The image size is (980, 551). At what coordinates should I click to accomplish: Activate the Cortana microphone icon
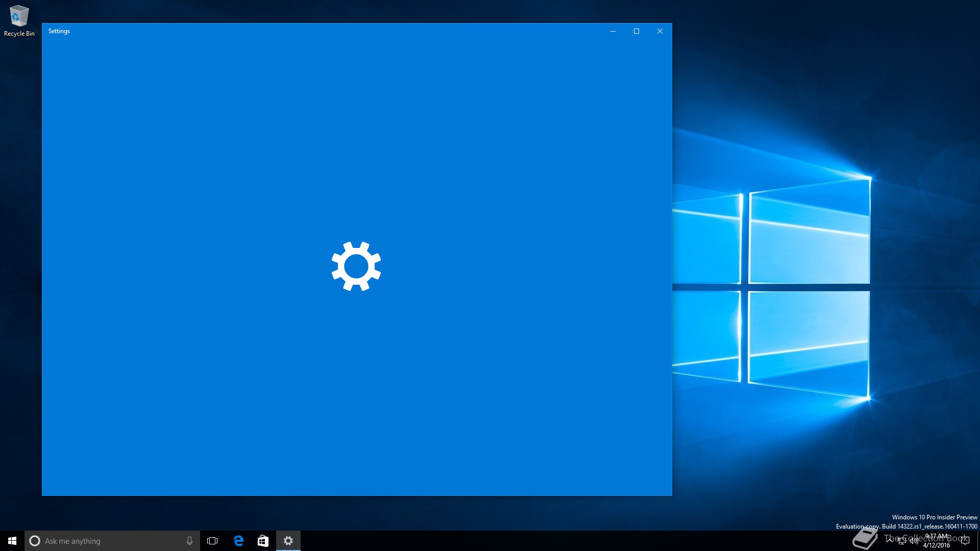pyautogui.click(x=189, y=541)
